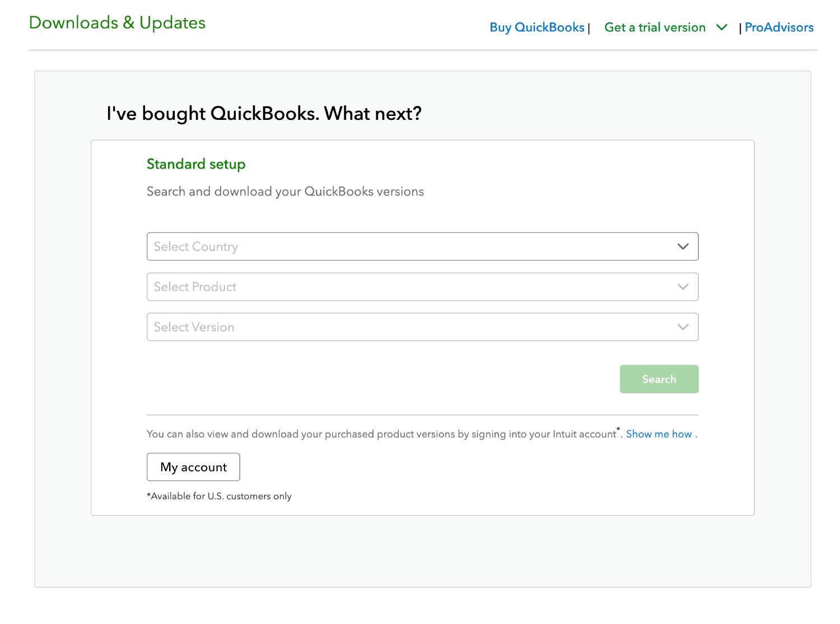The width and height of the screenshot is (840, 624).
Task: Click the trial version chevron icon
Action: click(721, 27)
